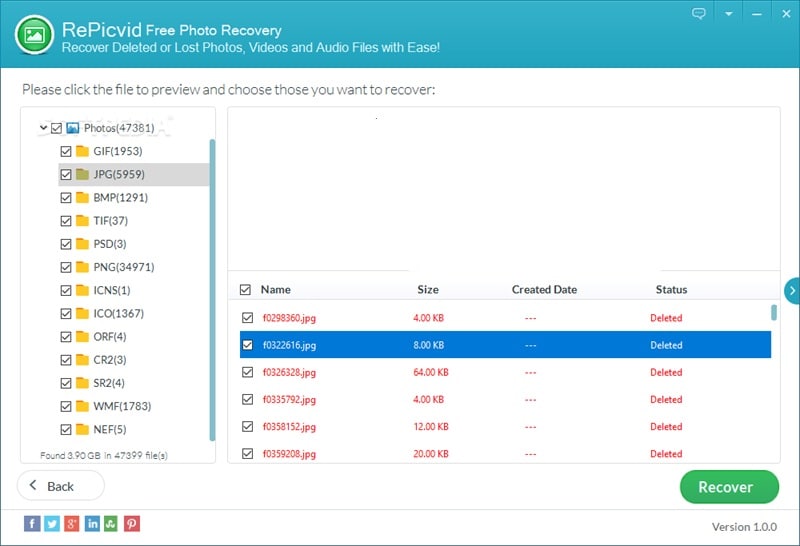The image size is (800, 546).
Task: Select file name f0359208.jpg
Action: point(289,454)
